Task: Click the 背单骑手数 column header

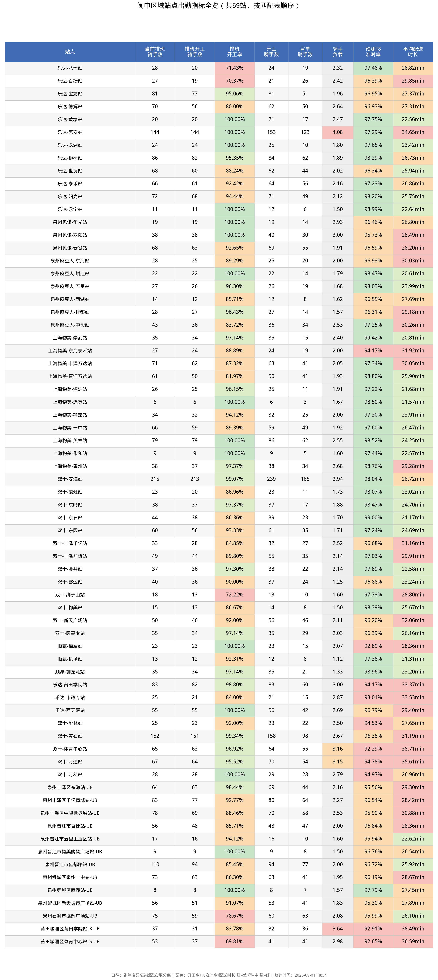Action: click(x=305, y=52)
